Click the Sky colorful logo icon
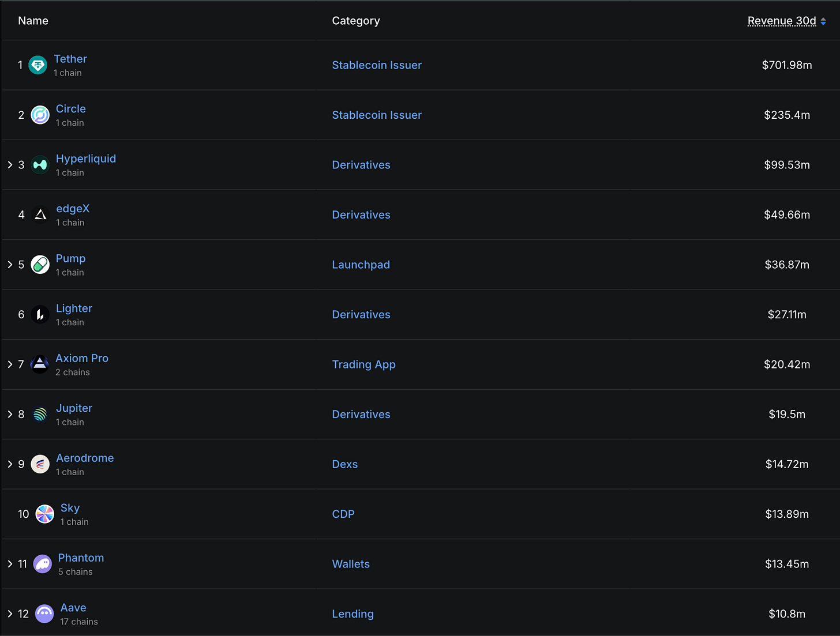840x636 pixels. tap(44, 514)
